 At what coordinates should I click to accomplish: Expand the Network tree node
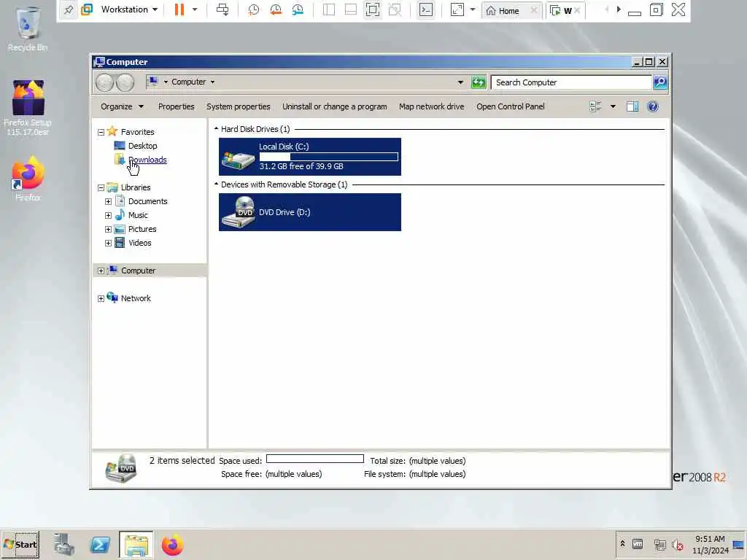click(101, 299)
